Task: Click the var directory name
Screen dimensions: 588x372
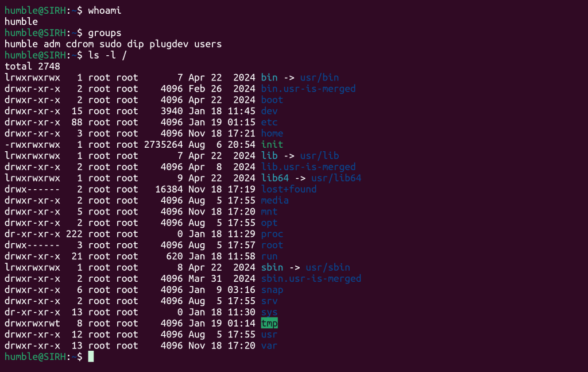Action: point(269,346)
